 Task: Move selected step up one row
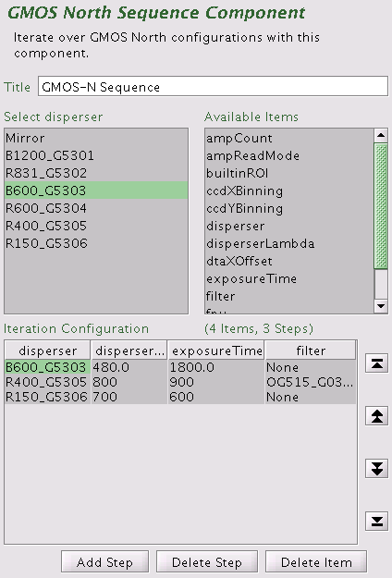click(x=376, y=416)
